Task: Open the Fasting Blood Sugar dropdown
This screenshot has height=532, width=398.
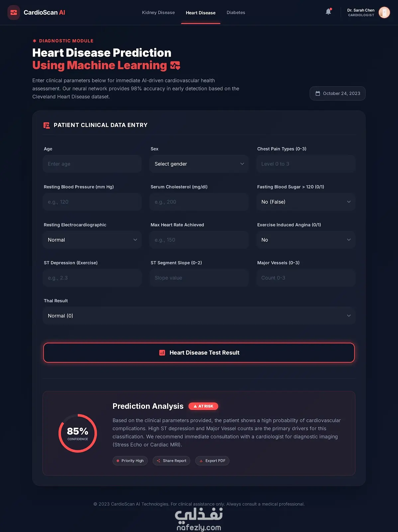Action: [x=306, y=202]
